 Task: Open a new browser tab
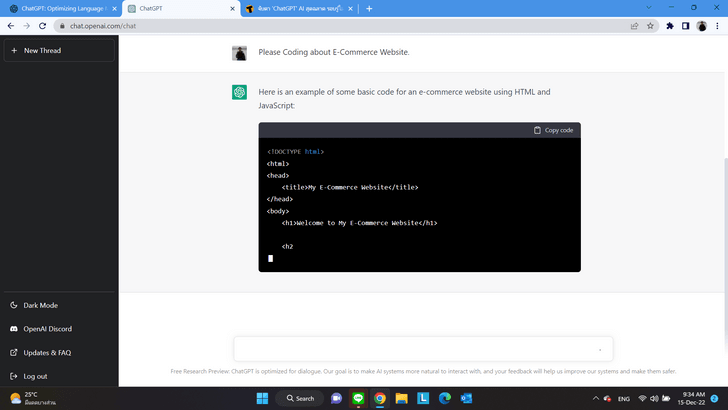click(369, 8)
